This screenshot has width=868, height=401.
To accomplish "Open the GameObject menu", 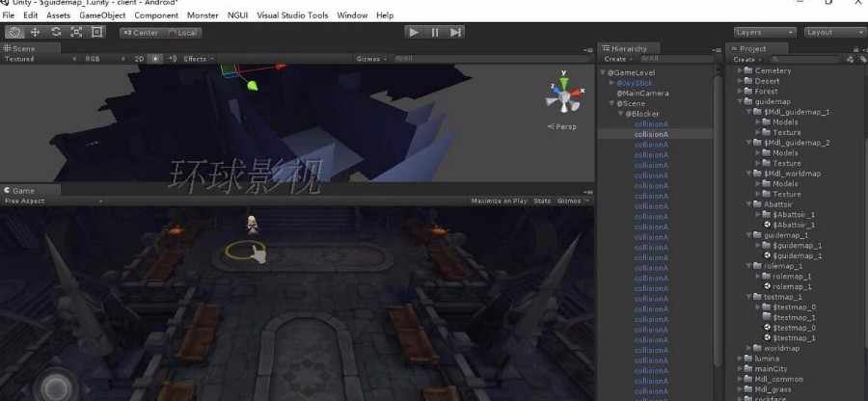I will pyautogui.click(x=102, y=15).
